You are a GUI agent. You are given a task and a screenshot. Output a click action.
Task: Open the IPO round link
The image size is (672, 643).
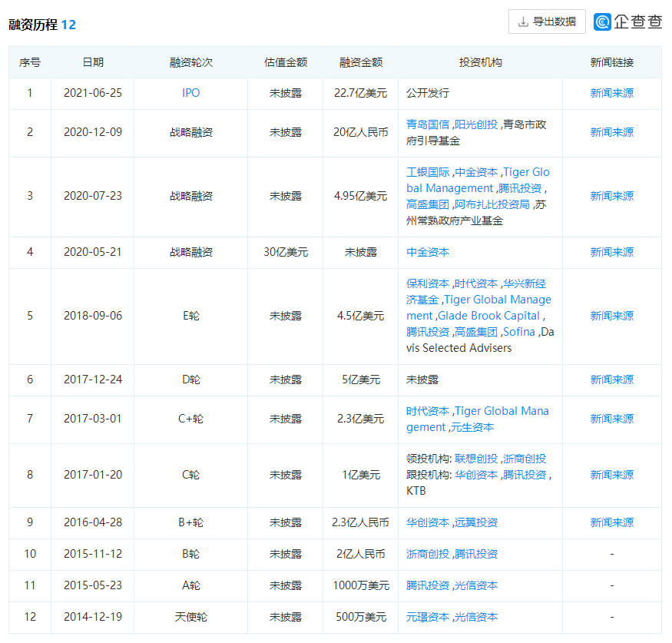pyautogui.click(x=190, y=93)
